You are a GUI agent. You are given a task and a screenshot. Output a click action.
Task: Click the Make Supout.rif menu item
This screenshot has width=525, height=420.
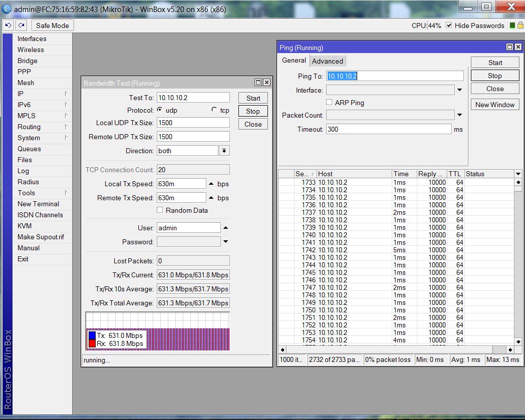(42, 237)
